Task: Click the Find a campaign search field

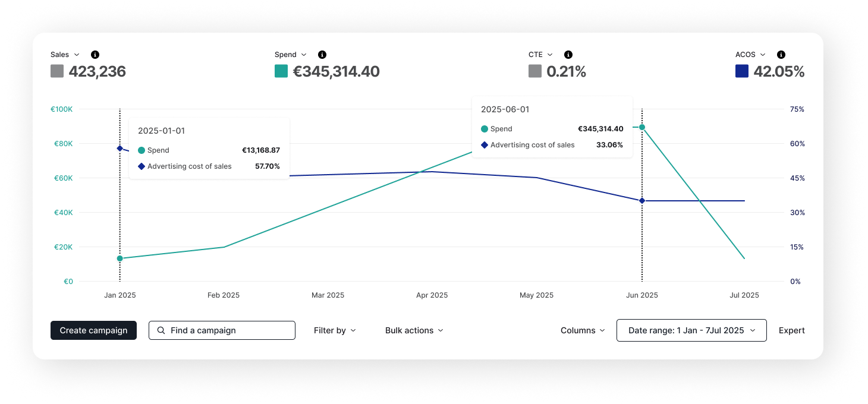Action: tap(229, 330)
